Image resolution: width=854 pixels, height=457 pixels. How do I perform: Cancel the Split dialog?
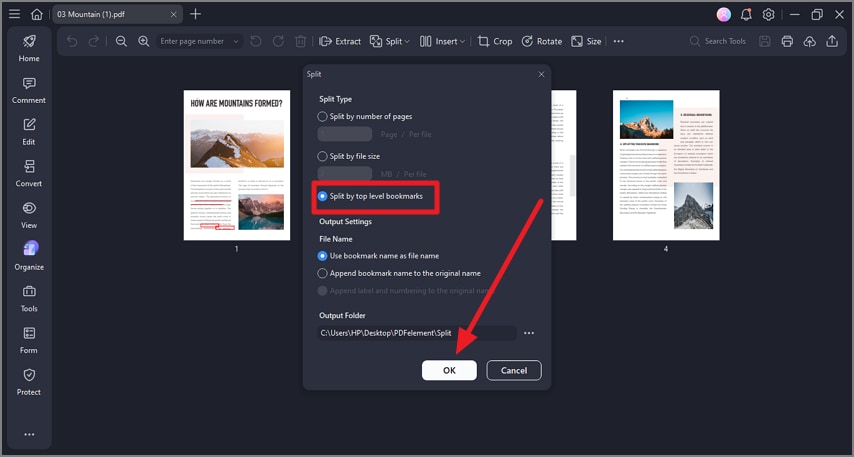click(514, 370)
